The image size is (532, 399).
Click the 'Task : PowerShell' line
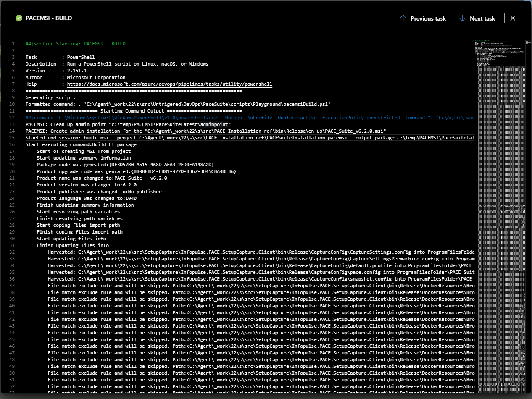coord(60,57)
